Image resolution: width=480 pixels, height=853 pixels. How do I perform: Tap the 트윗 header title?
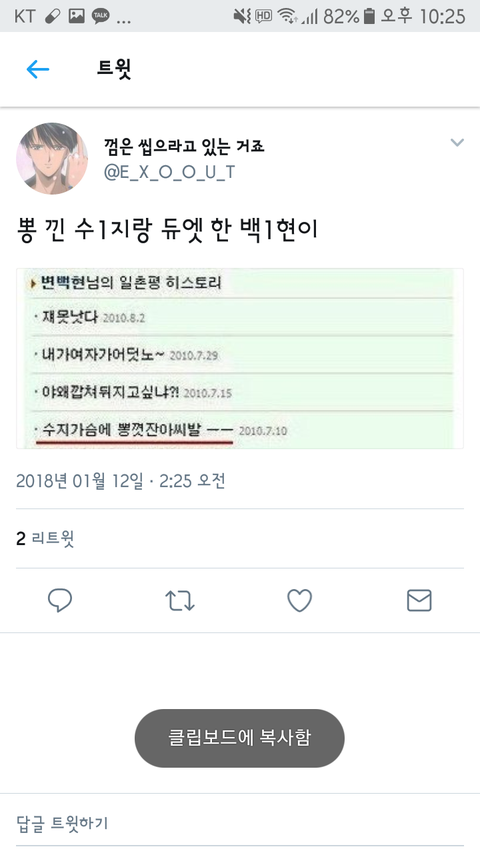tap(114, 69)
